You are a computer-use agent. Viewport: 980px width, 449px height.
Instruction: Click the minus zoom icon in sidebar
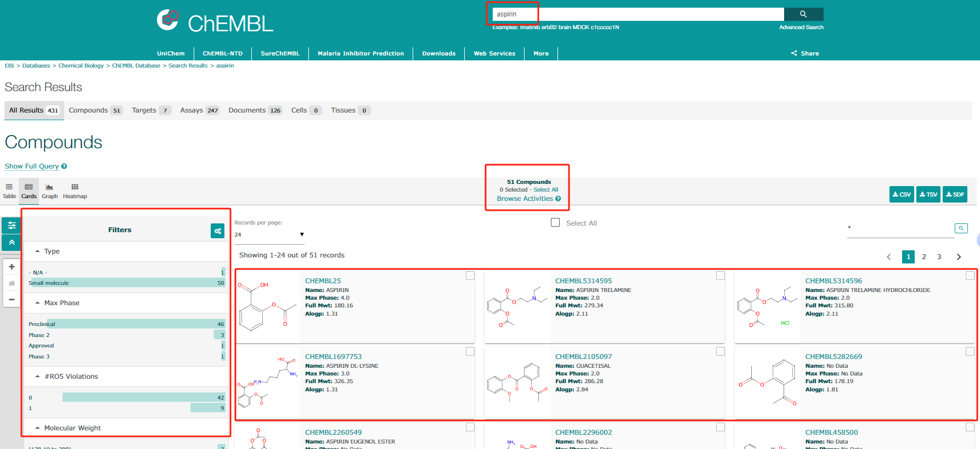[12, 300]
